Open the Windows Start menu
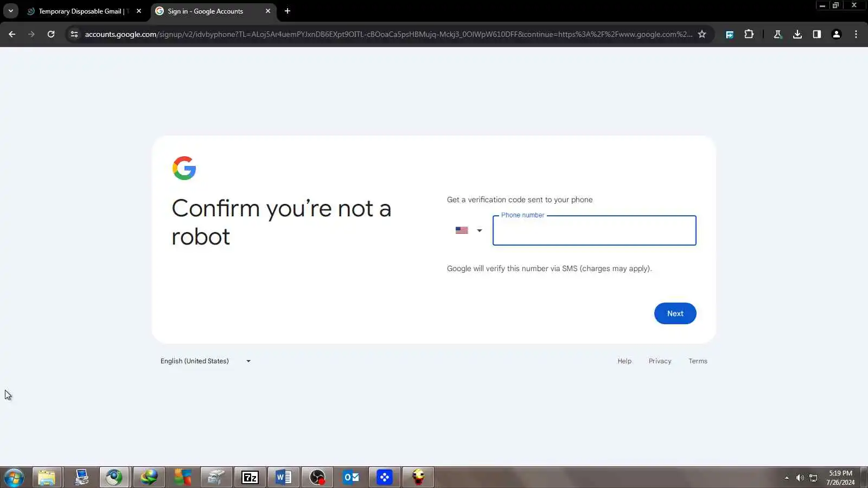Screen dimensions: 868x488 click(14, 477)
